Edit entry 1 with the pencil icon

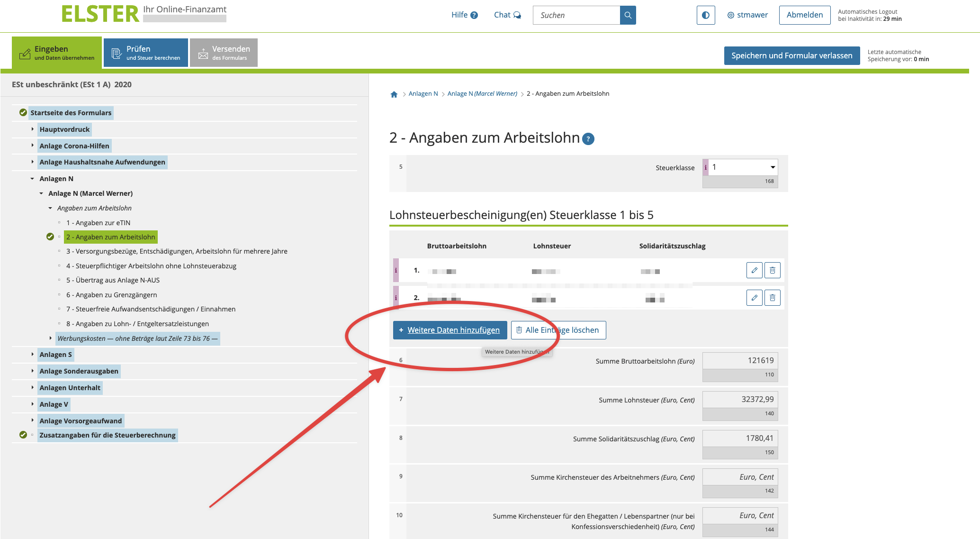pyautogui.click(x=754, y=270)
